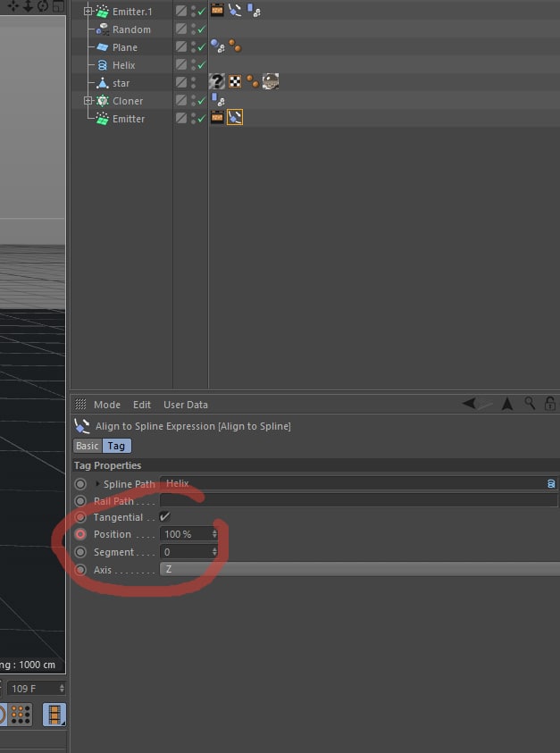This screenshot has height=753, width=560.
Task: Toggle the Tangential checkbox
Action: click(164, 516)
